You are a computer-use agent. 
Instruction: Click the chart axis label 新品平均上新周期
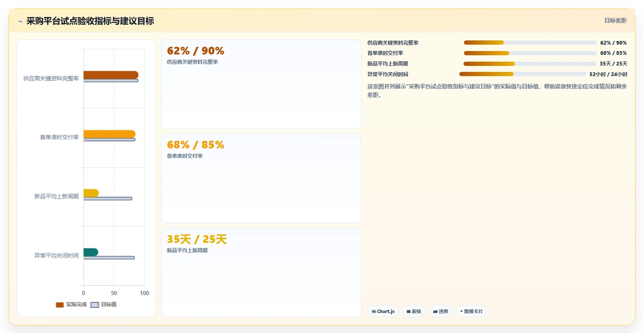pos(56,196)
